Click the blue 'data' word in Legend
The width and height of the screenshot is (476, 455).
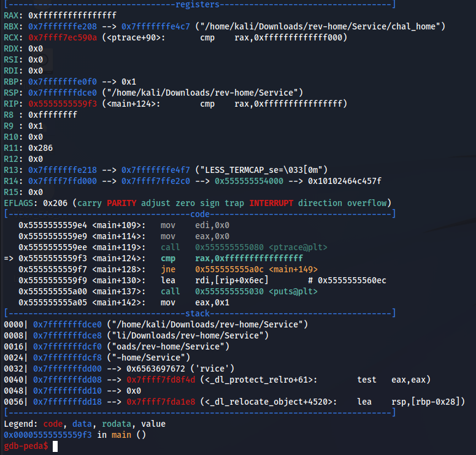pyautogui.click(x=82, y=424)
